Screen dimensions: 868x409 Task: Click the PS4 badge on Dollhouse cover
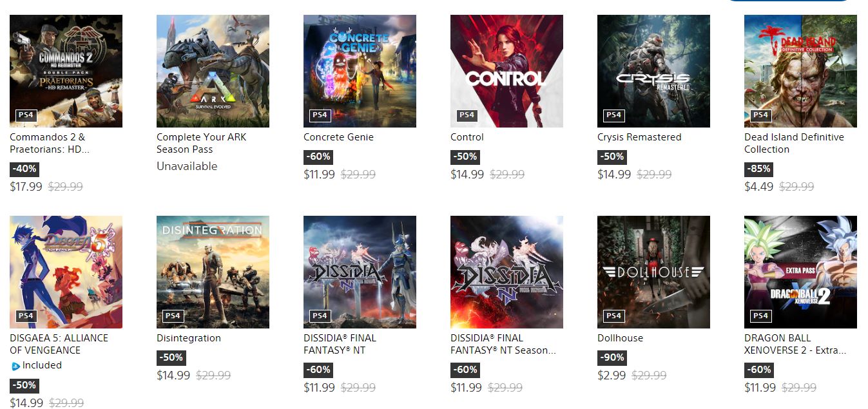[x=613, y=316]
